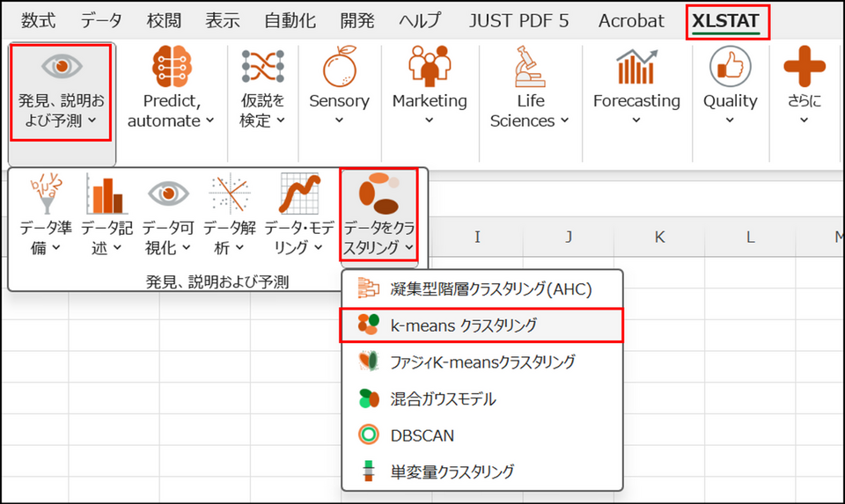Click the データ解析 scatter plot icon
This screenshot has height=504, width=845.
(x=230, y=194)
